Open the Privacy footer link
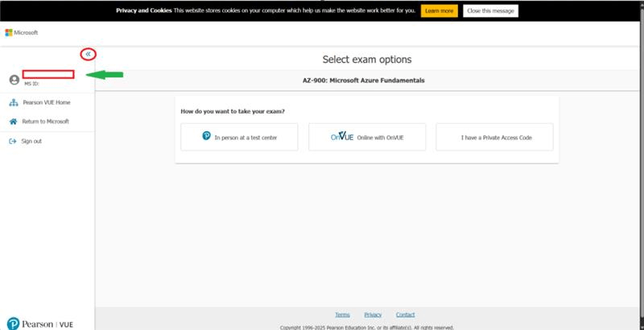 [x=373, y=315]
